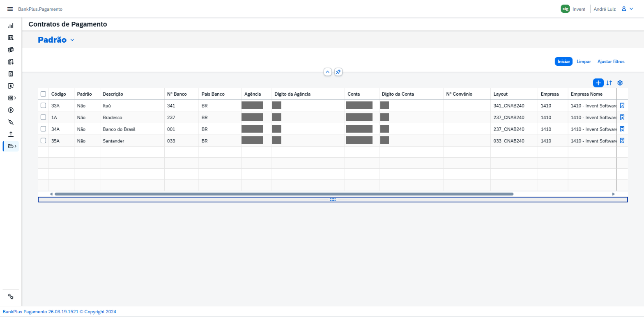This screenshot has height=317, width=644.
Task: Open the hamburger navigation menu
Action: coord(10,9)
